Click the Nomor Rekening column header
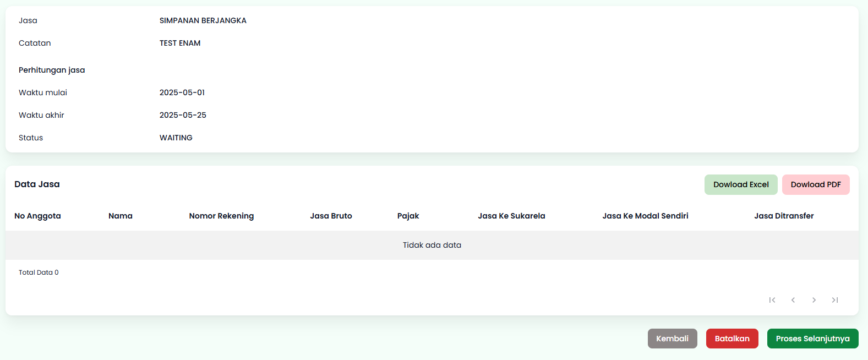868x360 pixels. 221,216
